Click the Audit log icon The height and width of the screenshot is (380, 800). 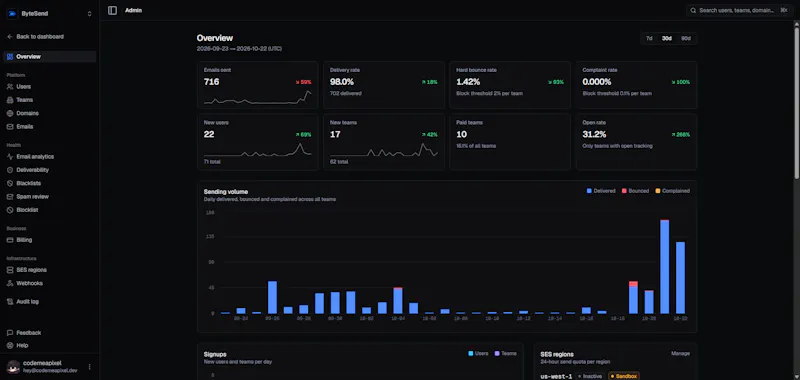point(10,301)
